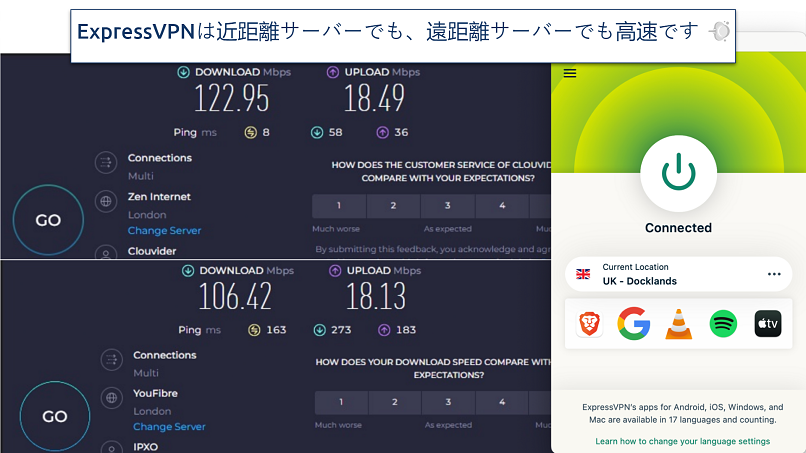
Task: Open the UK - Docklands location options dots
Action: [774, 274]
